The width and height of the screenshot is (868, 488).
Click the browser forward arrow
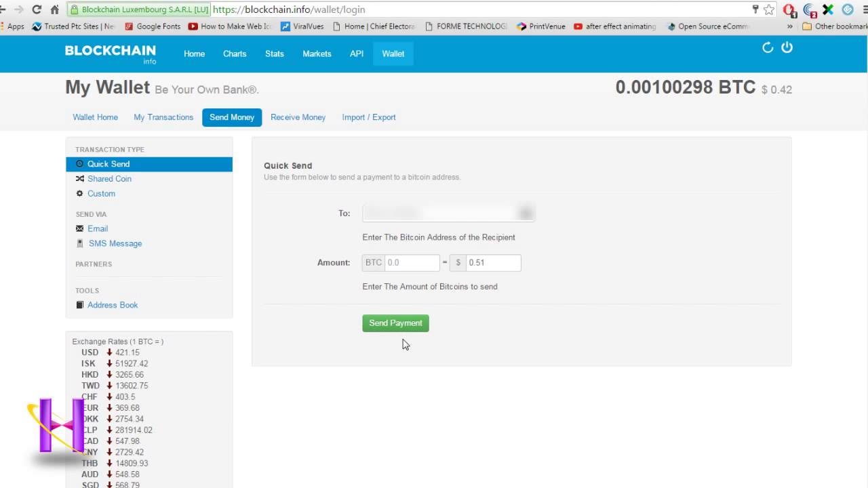tap(18, 9)
